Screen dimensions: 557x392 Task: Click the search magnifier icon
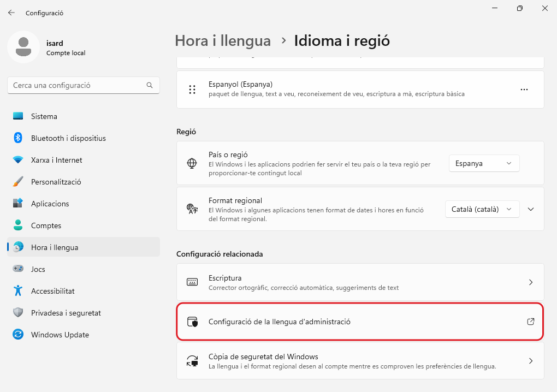[x=150, y=86]
